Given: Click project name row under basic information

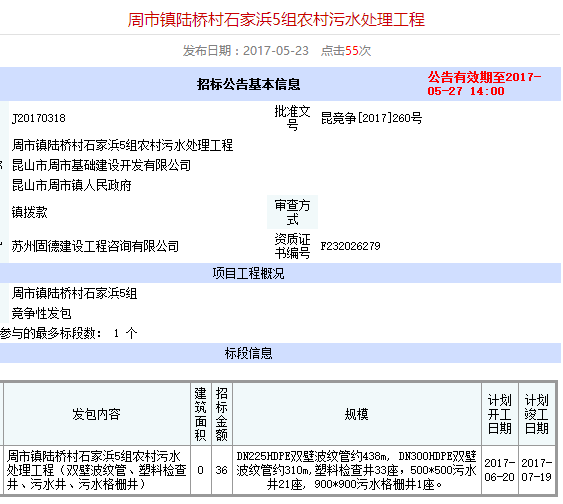Looking at the screenshot, I should (x=122, y=145).
